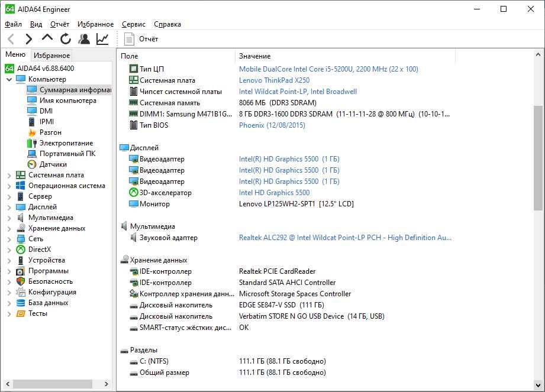Click the tree pane's horizontal scroll right arrow
The image size is (545, 392).
[x=107, y=384]
